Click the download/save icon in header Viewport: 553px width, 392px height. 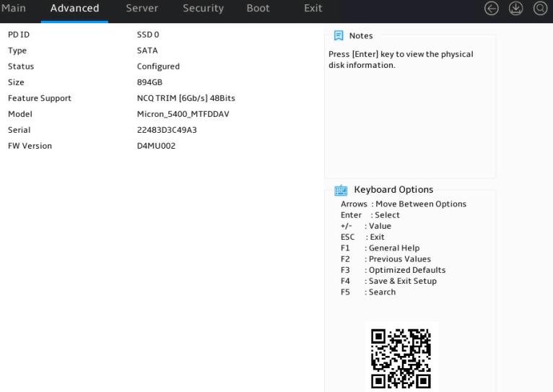coord(515,9)
